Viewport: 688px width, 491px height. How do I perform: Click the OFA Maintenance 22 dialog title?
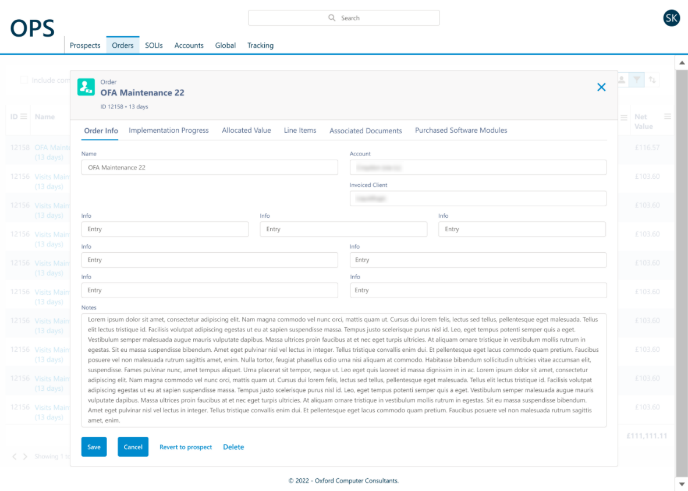(x=142, y=93)
